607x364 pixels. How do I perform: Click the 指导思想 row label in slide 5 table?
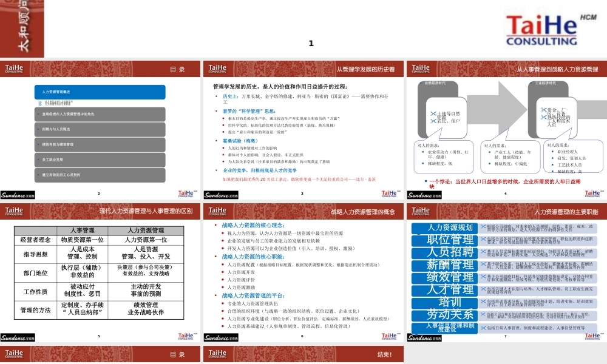pyautogui.click(x=35, y=254)
